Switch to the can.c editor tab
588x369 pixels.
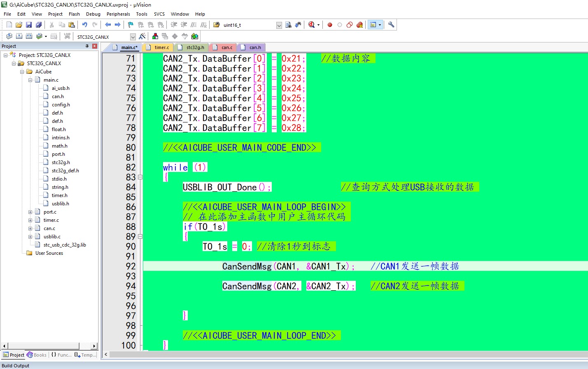coord(226,47)
